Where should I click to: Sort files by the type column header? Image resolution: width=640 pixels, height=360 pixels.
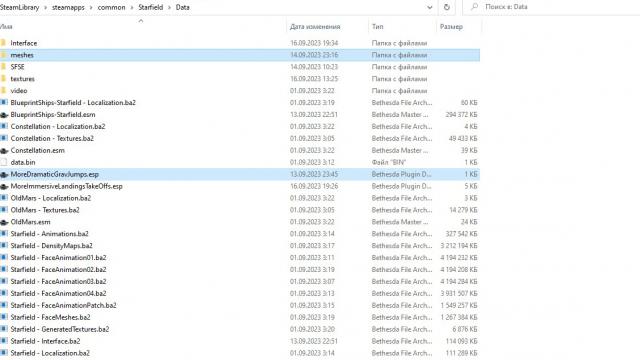coord(378,27)
